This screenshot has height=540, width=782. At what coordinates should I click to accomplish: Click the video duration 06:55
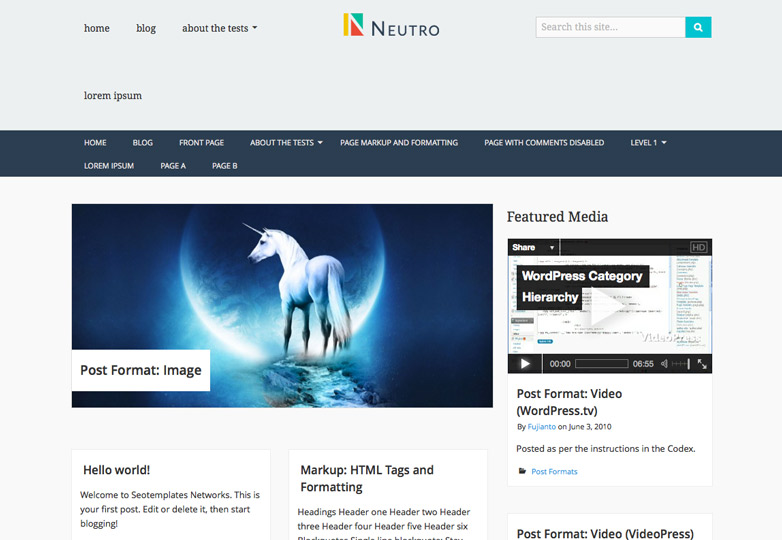coord(643,364)
